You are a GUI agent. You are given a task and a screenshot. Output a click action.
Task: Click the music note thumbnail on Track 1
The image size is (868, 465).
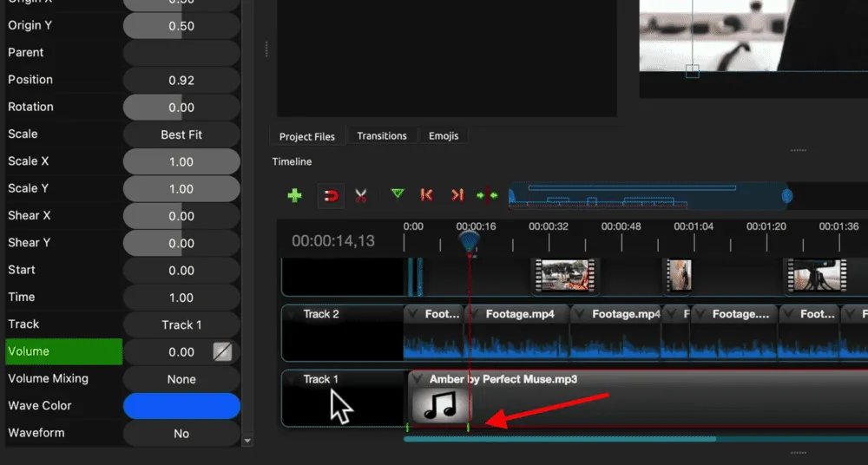439,405
